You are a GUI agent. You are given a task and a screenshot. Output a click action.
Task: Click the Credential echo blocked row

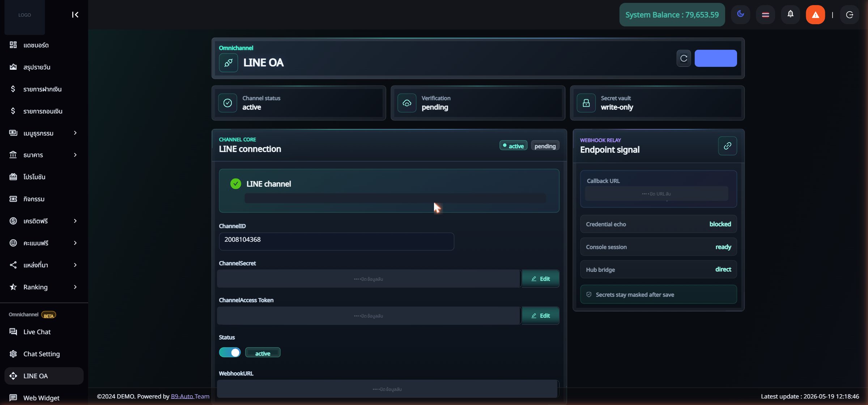click(658, 224)
